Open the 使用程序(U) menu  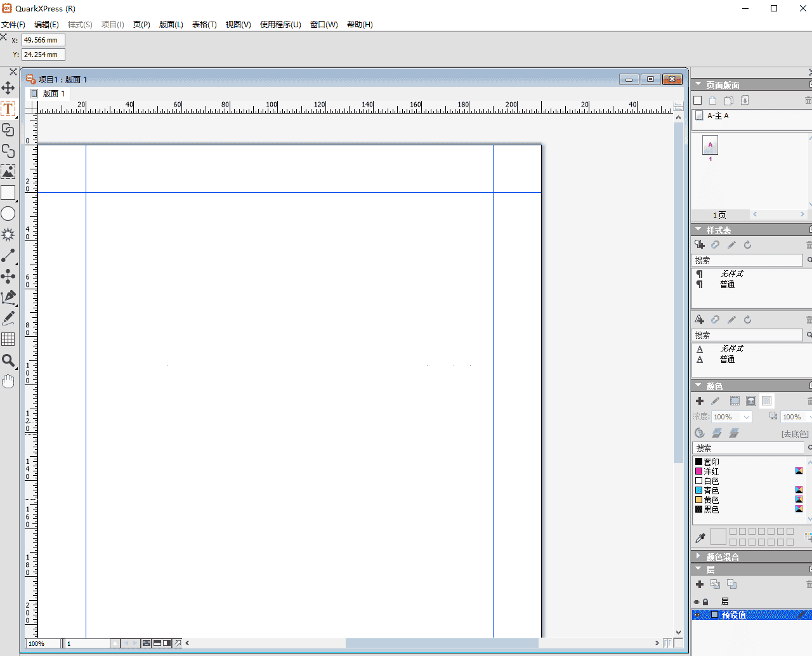[280, 25]
